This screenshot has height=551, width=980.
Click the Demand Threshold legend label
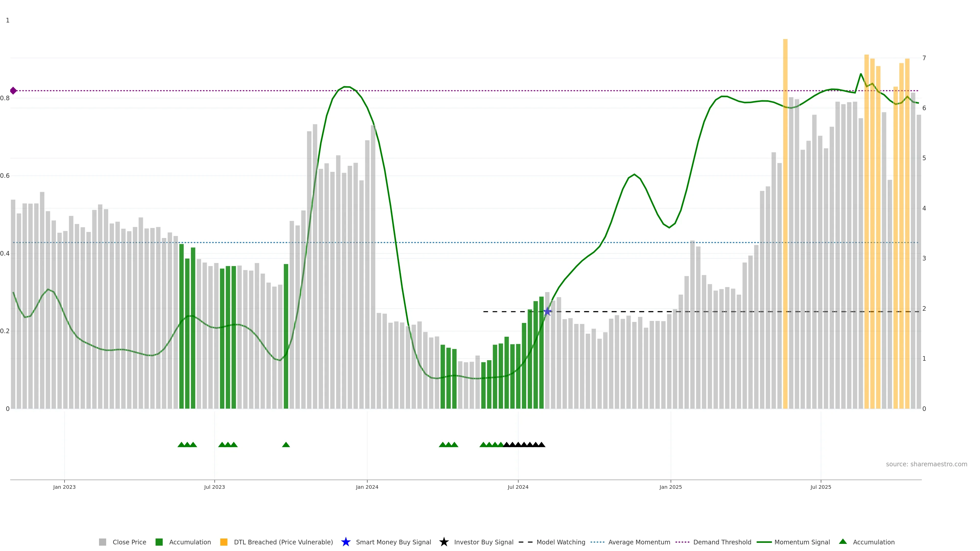(722, 542)
